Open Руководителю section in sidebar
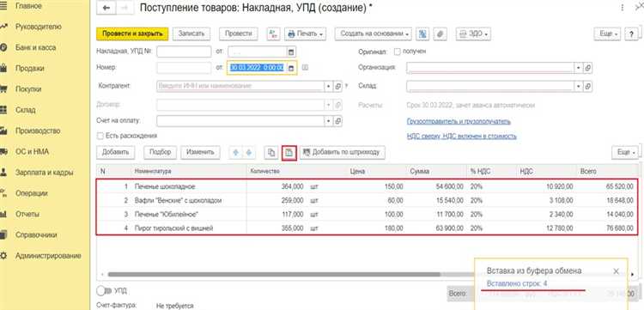 pyautogui.click(x=38, y=27)
